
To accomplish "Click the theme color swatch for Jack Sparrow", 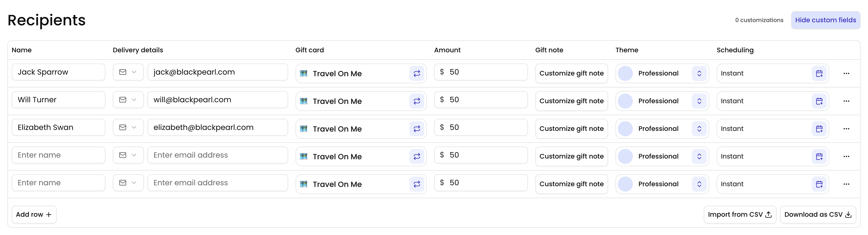I will 625,73.
